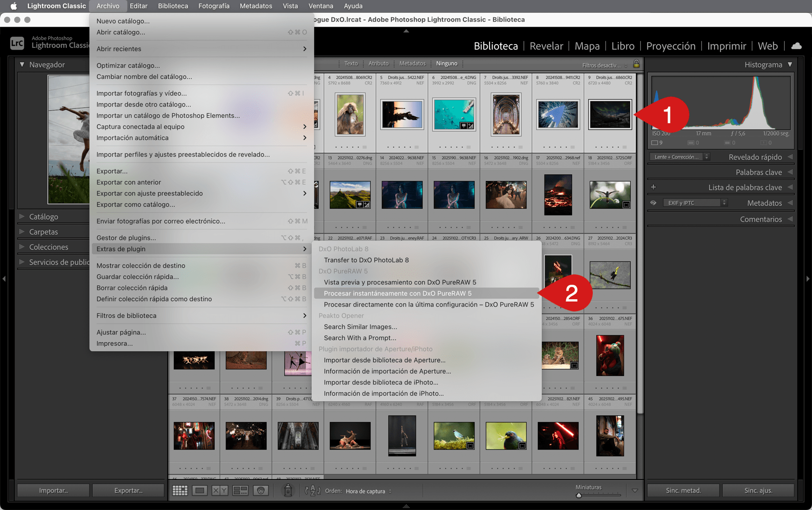The width and height of the screenshot is (812, 510).
Task: Open the Archivo menu
Action: coord(108,6)
